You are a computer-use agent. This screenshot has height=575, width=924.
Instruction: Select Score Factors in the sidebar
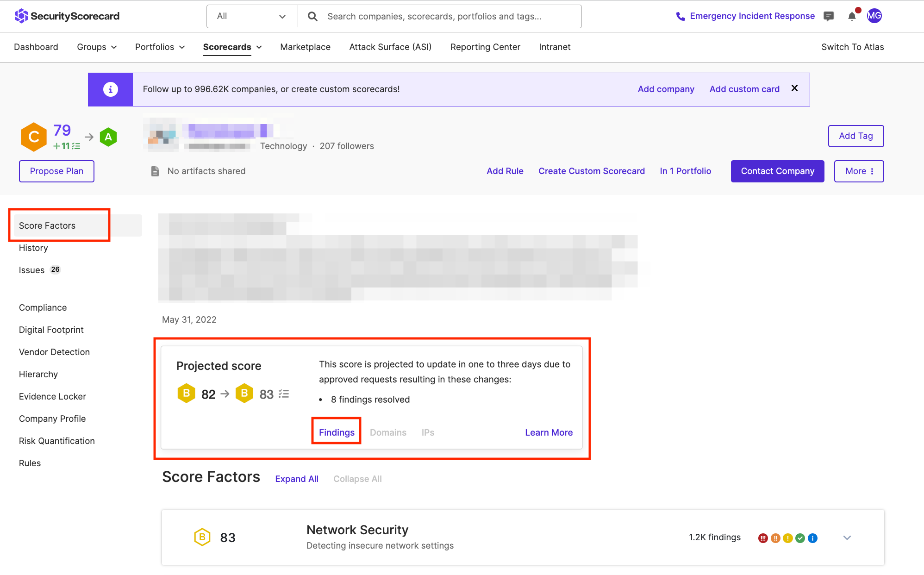[x=78, y=225]
